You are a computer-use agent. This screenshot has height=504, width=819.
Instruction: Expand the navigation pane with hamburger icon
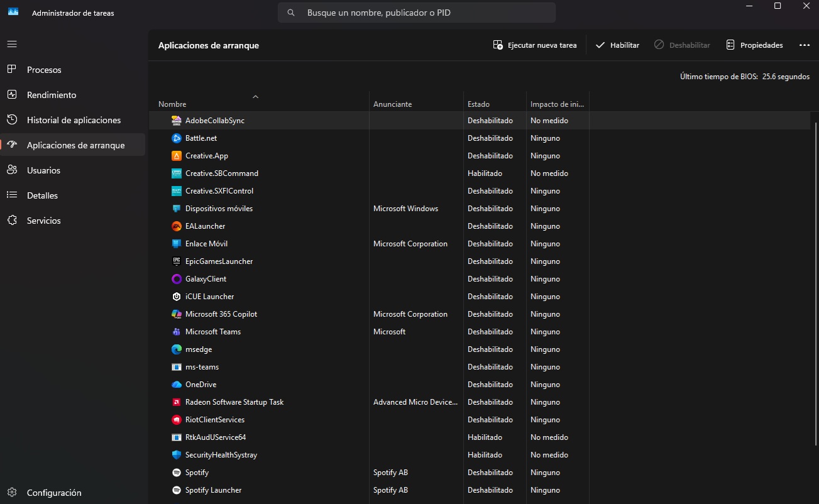tap(11, 44)
